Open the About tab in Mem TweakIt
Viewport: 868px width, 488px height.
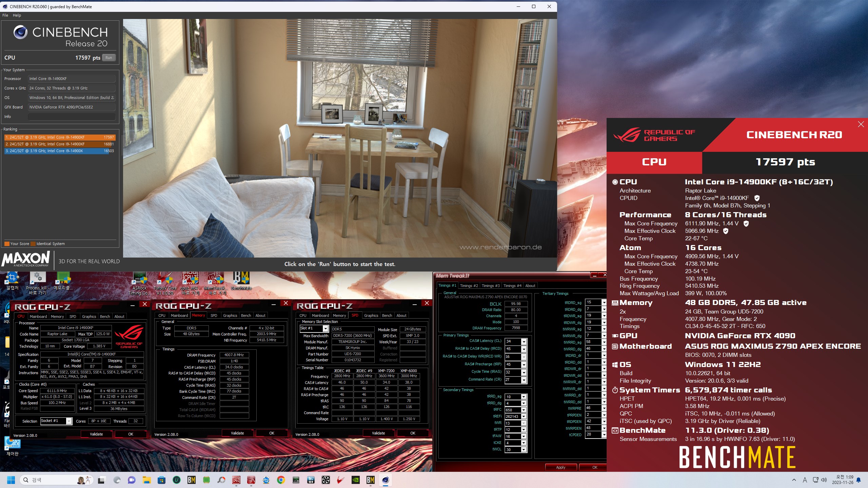click(530, 286)
